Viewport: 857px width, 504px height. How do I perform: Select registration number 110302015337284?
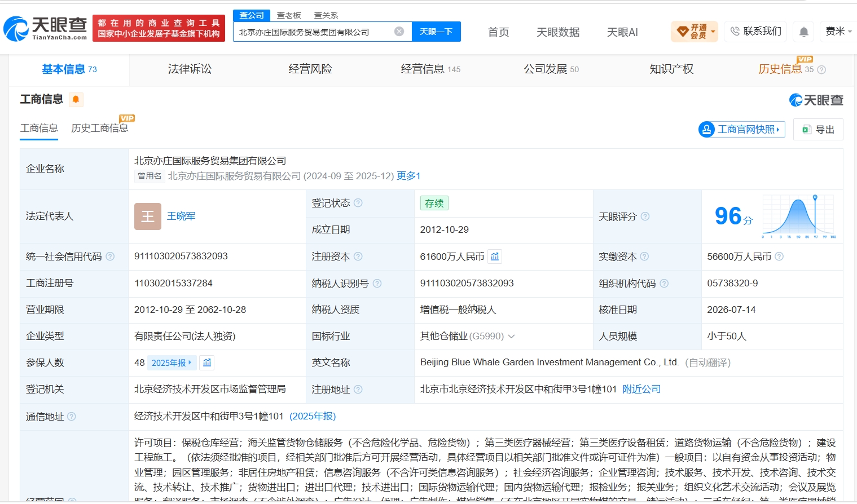pyautogui.click(x=173, y=284)
